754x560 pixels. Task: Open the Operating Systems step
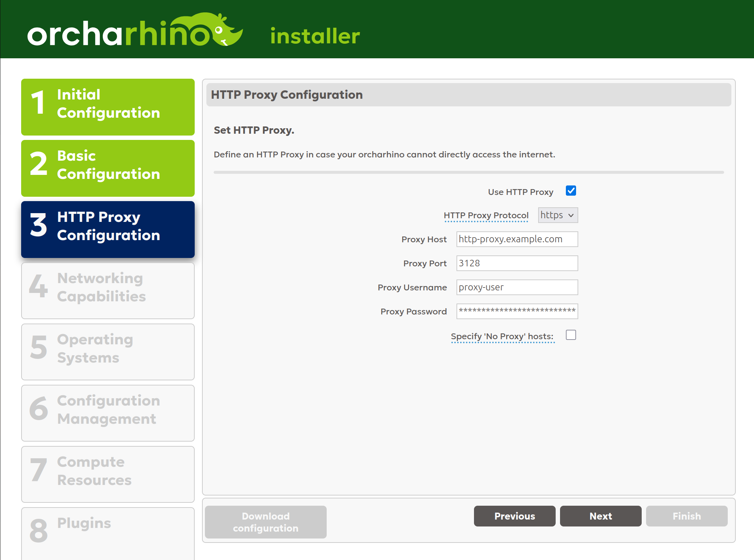(108, 352)
